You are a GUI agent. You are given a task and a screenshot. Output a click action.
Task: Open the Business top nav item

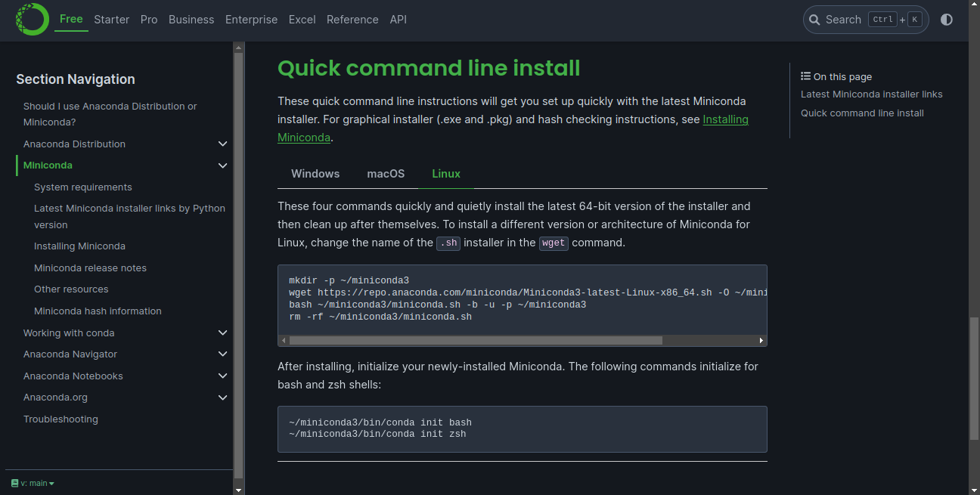[191, 20]
